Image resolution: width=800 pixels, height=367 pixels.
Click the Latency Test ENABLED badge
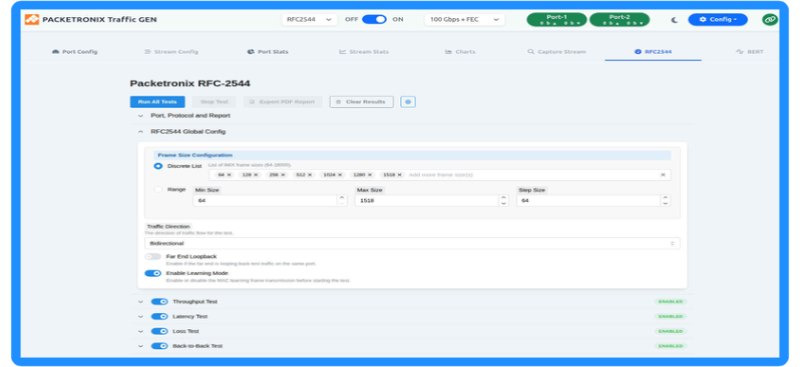coord(670,316)
